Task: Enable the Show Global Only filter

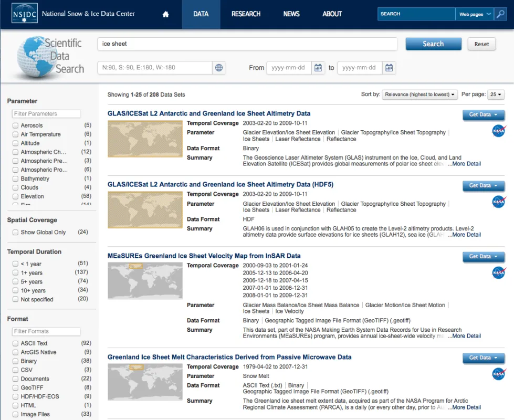Action: point(16,233)
